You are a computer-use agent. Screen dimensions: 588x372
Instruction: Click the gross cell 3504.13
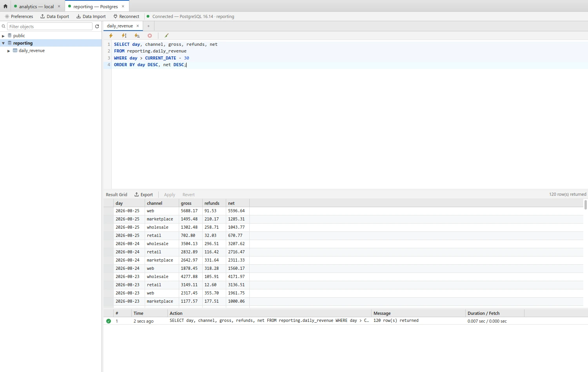coord(191,244)
